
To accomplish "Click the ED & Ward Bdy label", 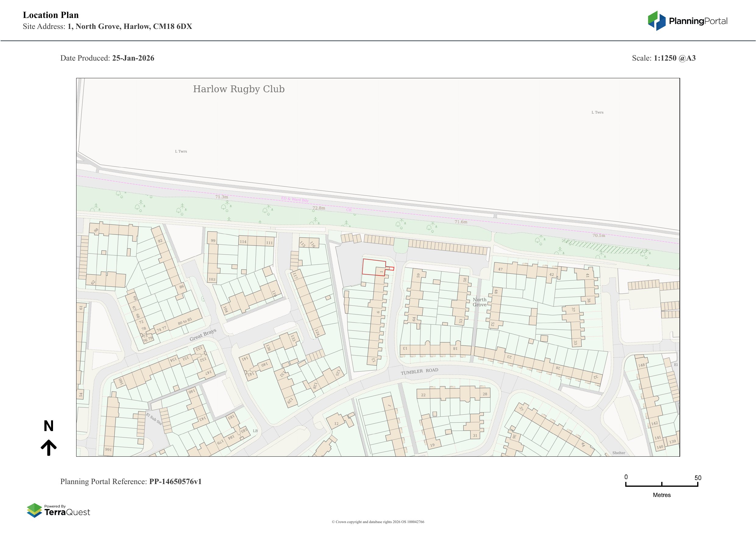I will (295, 199).
